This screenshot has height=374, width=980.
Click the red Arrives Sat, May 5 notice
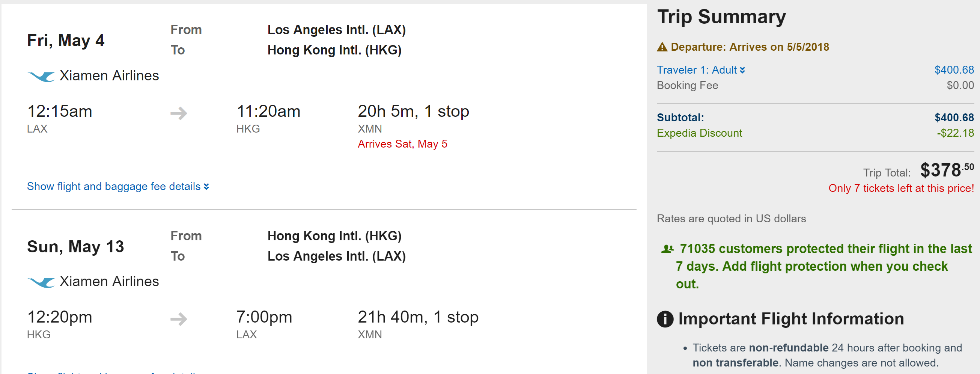pos(402,144)
